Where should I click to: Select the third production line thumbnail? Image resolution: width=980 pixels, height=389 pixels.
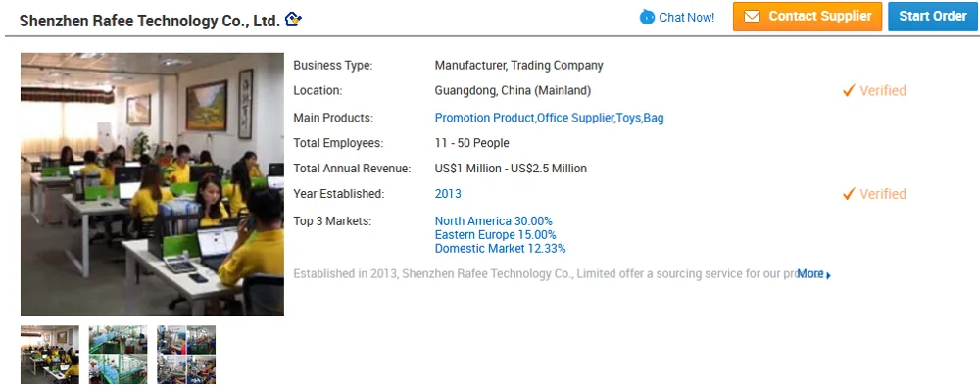tap(186, 355)
